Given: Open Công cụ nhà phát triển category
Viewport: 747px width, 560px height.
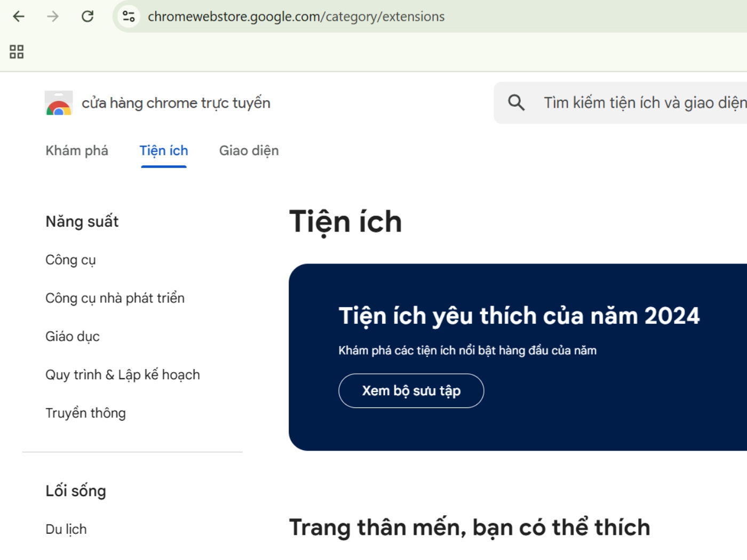Looking at the screenshot, I should pyautogui.click(x=115, y=298).
